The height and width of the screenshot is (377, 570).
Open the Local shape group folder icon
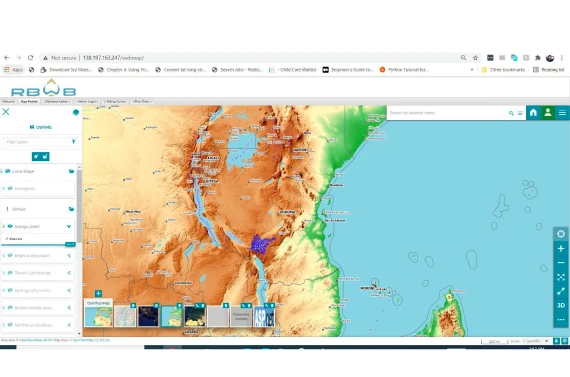pyautogui.click(x=71, y=171)
